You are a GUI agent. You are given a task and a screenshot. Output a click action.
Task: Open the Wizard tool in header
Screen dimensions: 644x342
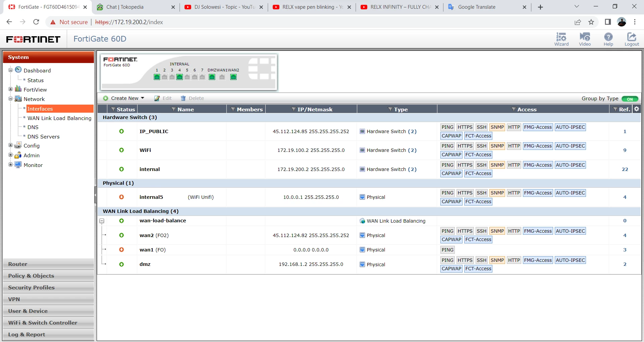point(561,39)
